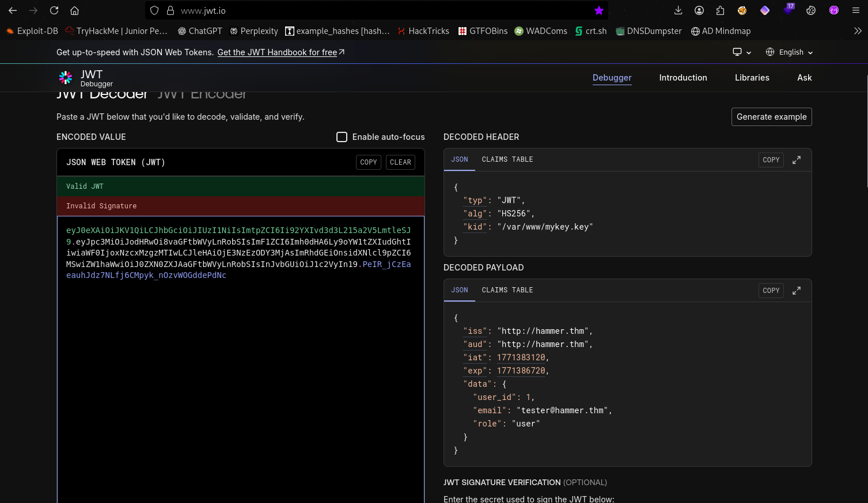868x503 pixels.
Task: Click inside the encoded JWT text area
Action: point(240,374)
